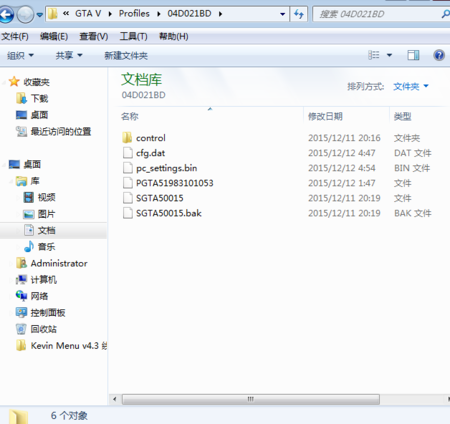Open help with the question mark icon

click(x=439, y=55)
